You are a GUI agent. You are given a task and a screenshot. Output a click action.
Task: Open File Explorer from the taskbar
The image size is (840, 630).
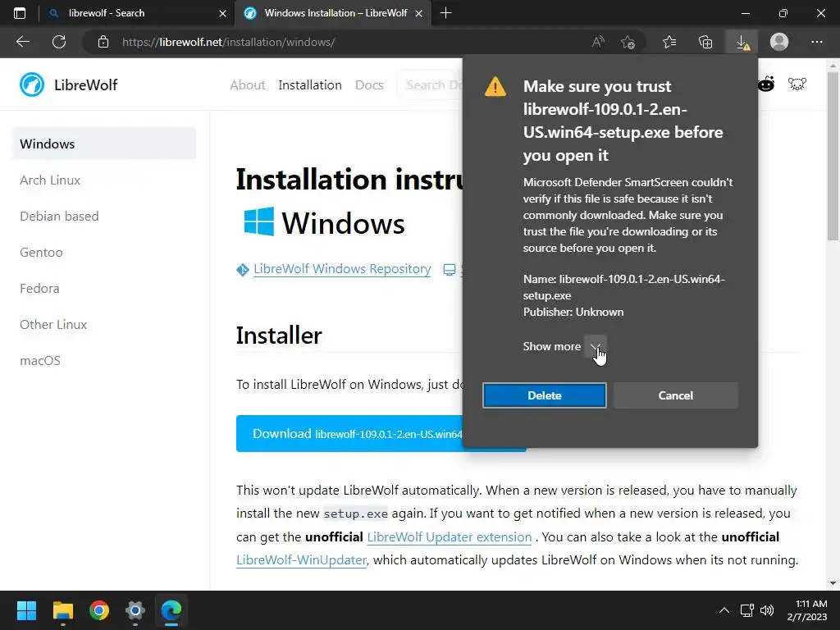[62, 610]
